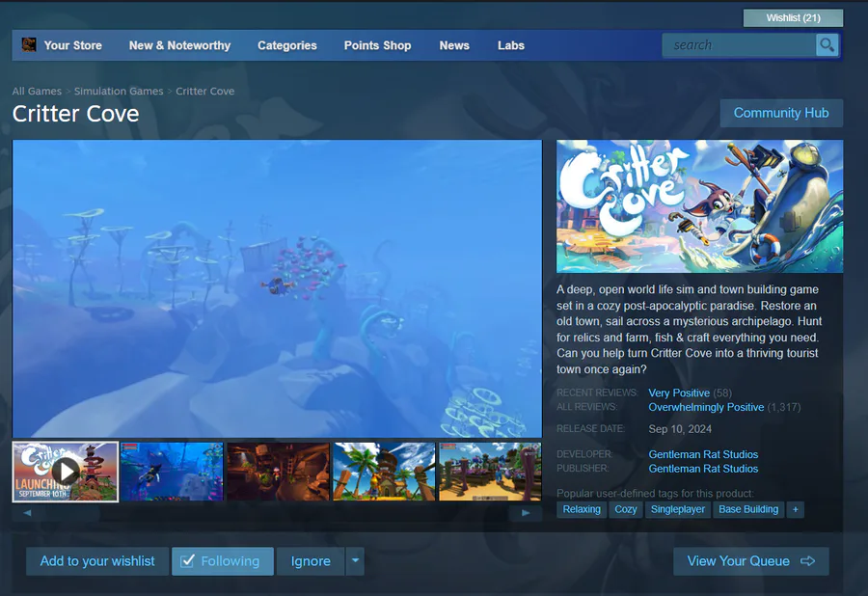Image resolution: width=868 pixels, height=596 pixels.
Task: Select the Singleplayer tag
Action: coord(678,509)
